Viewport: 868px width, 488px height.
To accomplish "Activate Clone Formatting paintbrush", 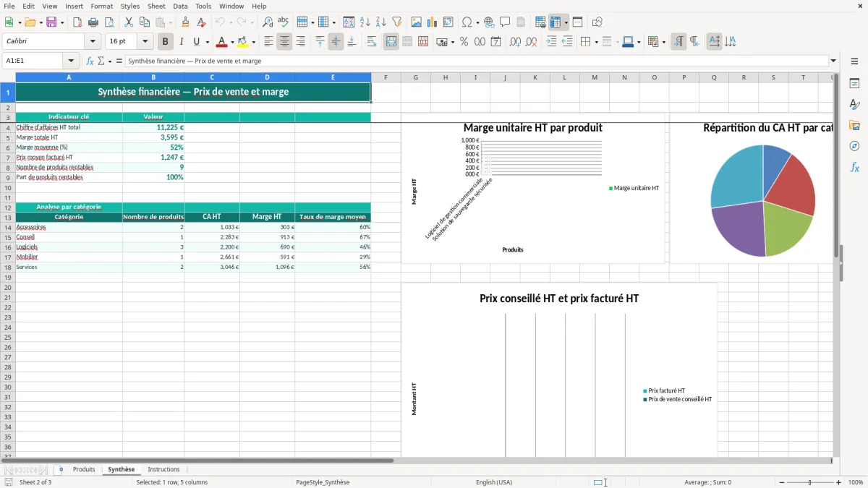I will [x=185, y=22].
